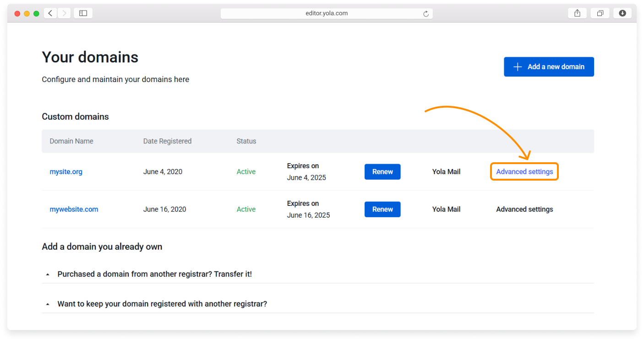Open the Downloads icon in toolbar

tap(622, 13)
